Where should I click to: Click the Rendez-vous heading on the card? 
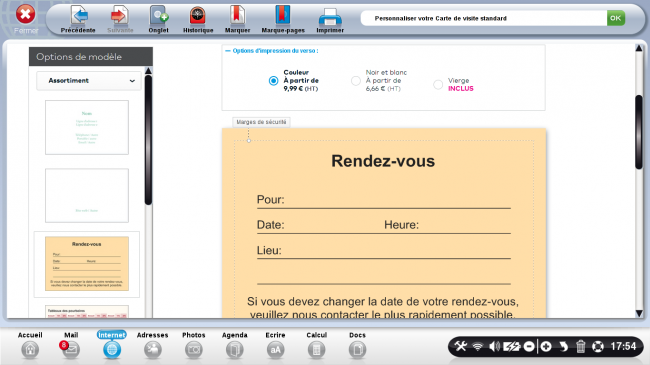click(383, 161)
